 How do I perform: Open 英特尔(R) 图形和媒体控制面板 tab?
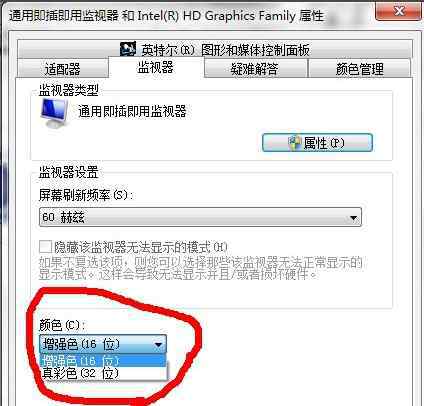click(215, 50)
